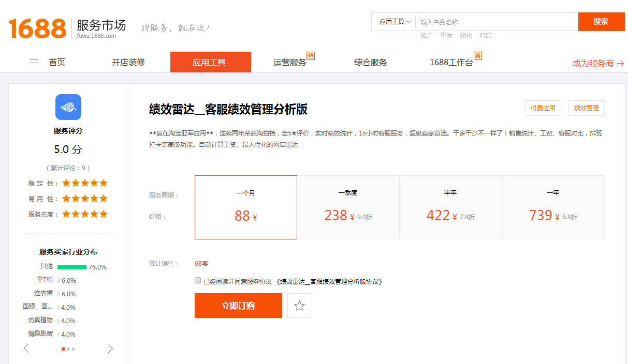
Task: Click the 1688 logo
Action: coord(37,28)
